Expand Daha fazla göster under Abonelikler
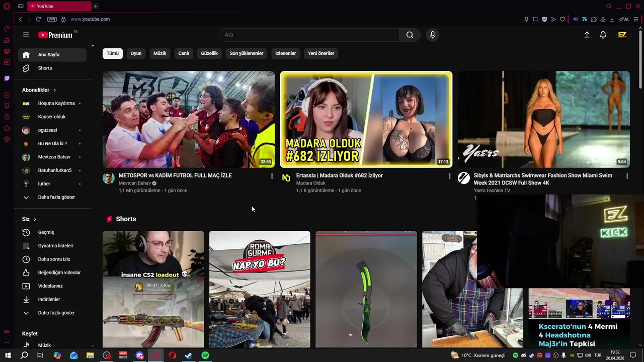 pos(52,197)
